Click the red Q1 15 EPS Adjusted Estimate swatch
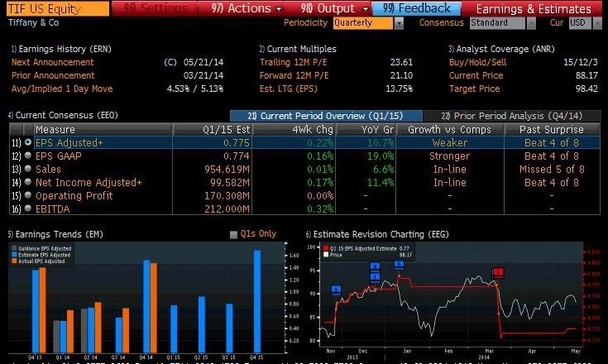The width and height of the screenshot is (608, 364). [x=326, y=248]
